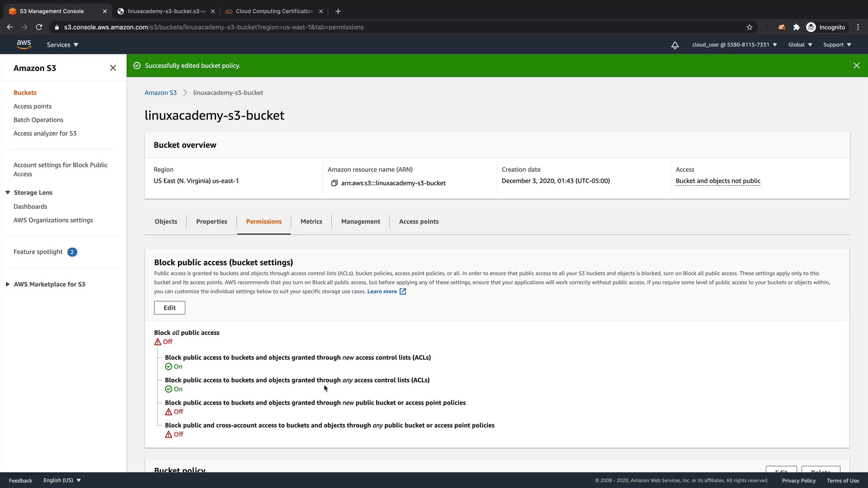Open browser extensions puzzle icon

(796, 27)
